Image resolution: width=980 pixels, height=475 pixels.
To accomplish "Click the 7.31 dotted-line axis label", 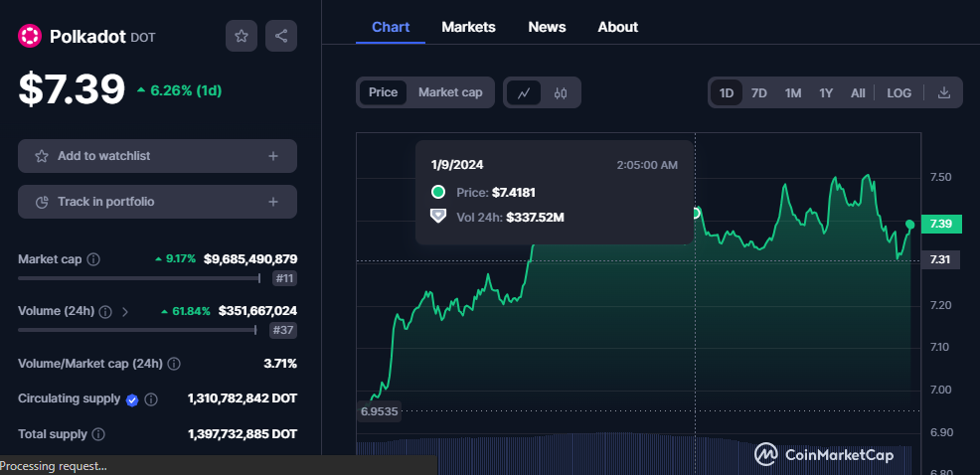I will pos(940,260).
